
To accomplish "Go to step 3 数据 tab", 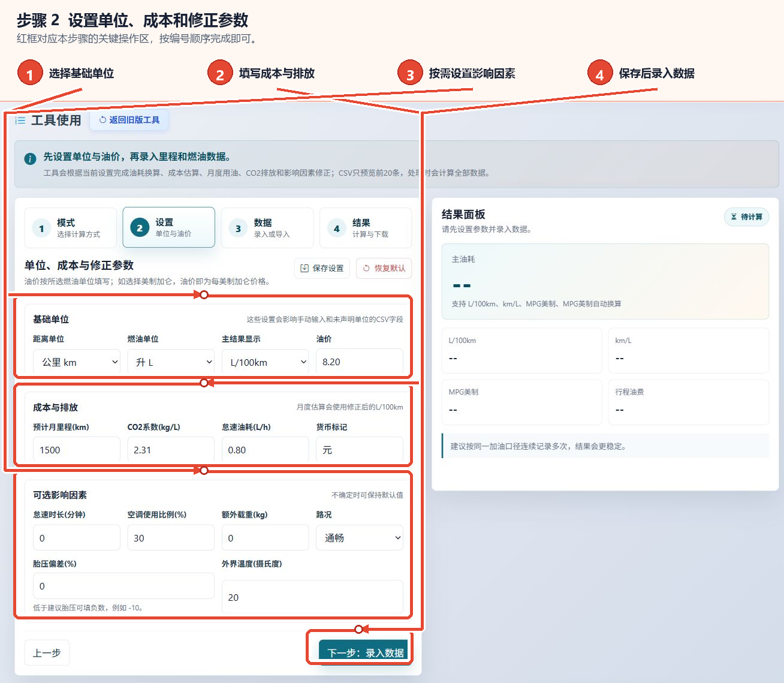I will click(267, 228).
